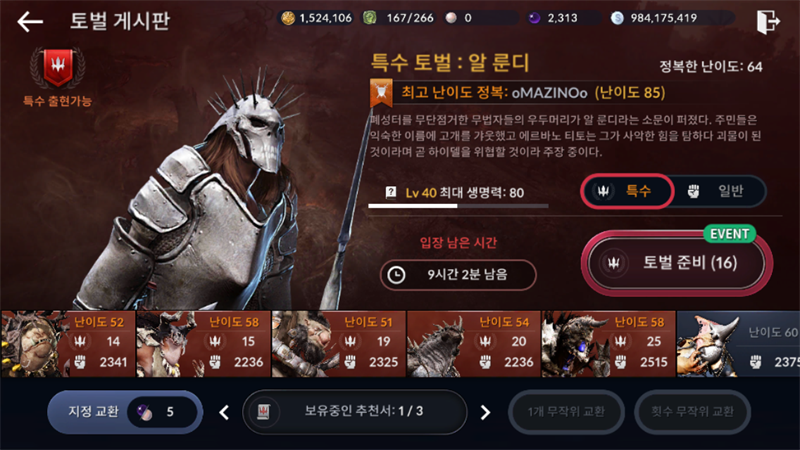Tap the purple black pearl icon
This screenshot has height=450, width=800.
(534, 18)
